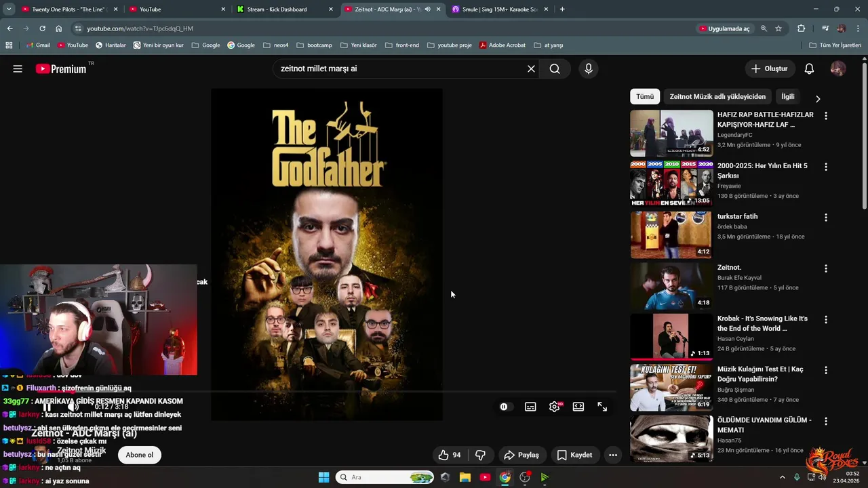Viewport: 868px width, 488px height.
Task: Open the Gmail bookmark
Action: [38, 45]
